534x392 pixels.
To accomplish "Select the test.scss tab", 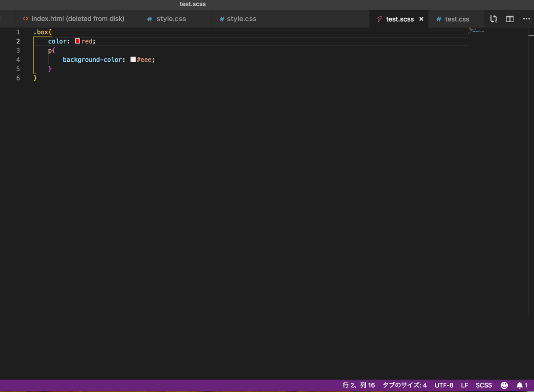I will [400, 19].
